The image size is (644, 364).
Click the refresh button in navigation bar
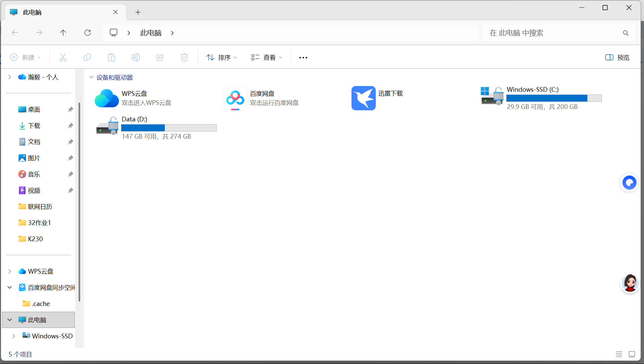pyautogui.click(x=88, y=33)
